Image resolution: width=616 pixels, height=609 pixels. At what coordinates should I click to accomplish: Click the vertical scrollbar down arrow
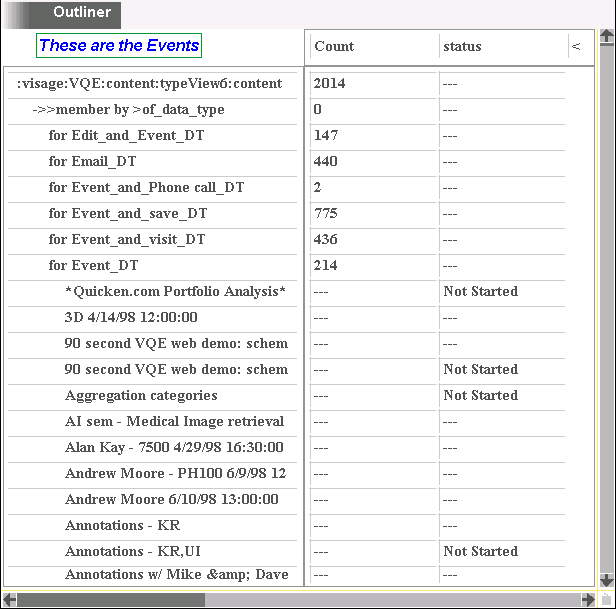606,580
